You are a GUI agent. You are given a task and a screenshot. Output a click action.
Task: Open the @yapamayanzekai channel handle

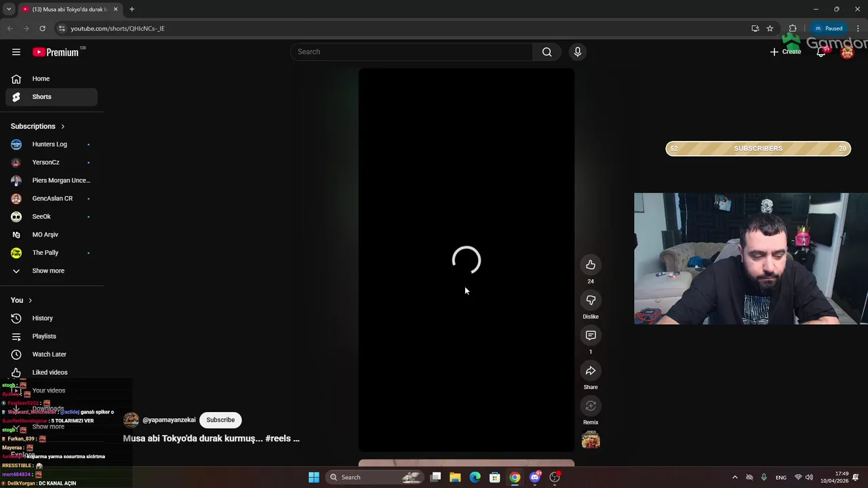click(169, 420)
